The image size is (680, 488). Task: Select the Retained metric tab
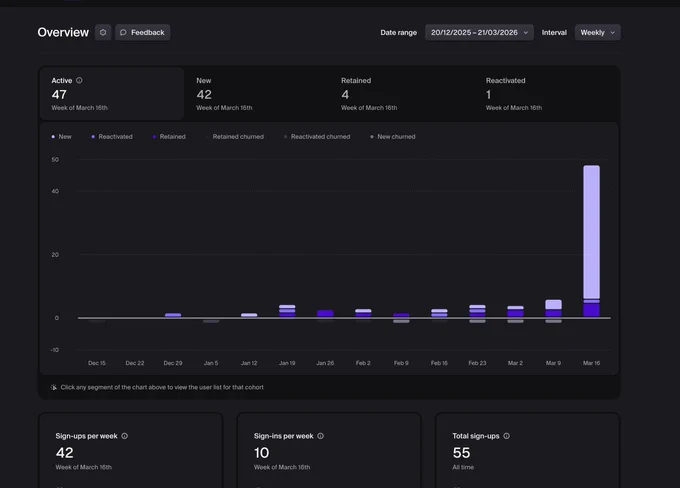click(402, 94)
